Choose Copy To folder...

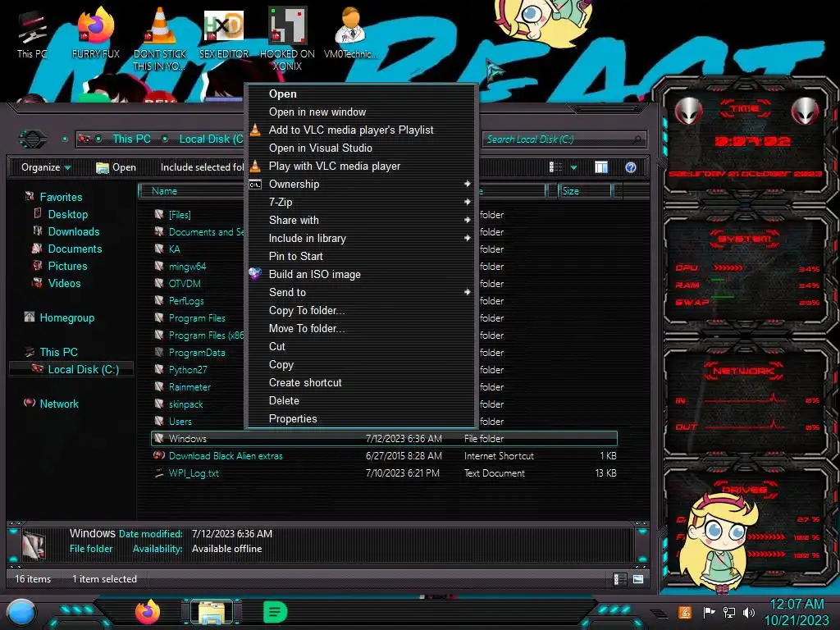pyautogui.click(x=361, y=310)
